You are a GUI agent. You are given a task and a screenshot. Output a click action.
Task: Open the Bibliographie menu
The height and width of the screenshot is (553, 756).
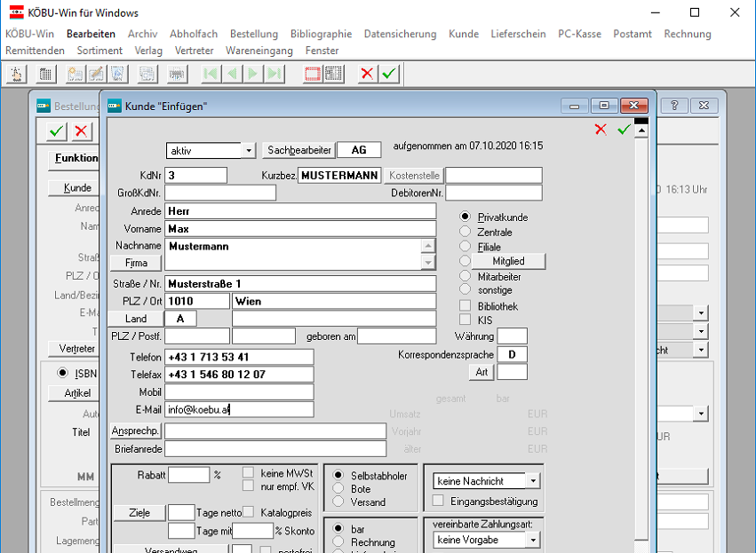pyautogui.click(x=321, y=34)
